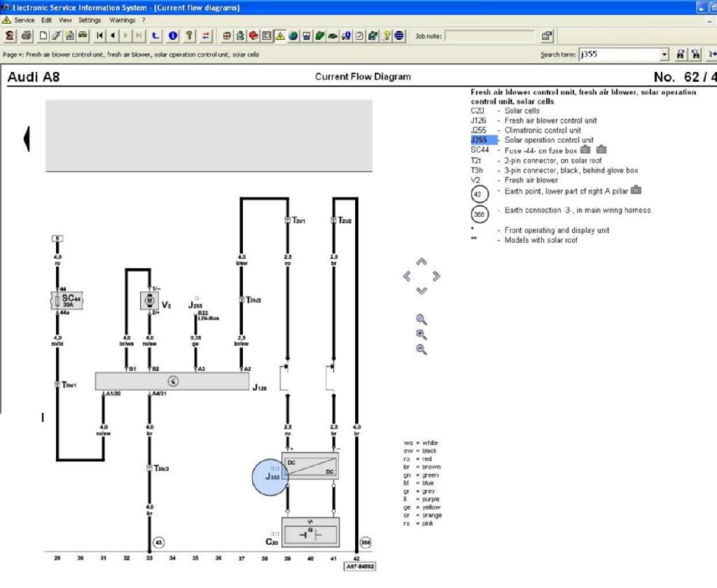Screen dimensions: 717x588
Task: Click the highlighted J355 component on diagram
Action: tap(270, 477)
